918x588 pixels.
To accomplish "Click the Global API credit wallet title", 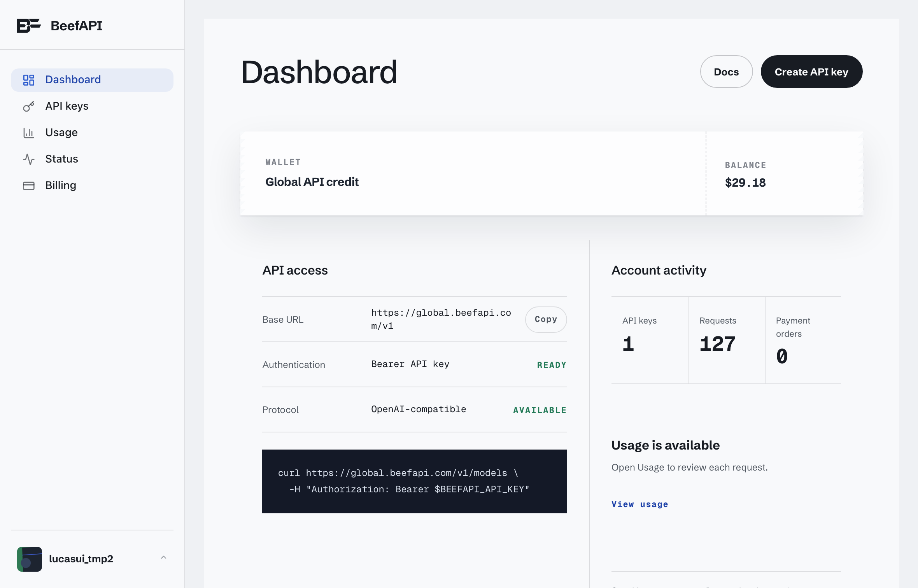I will click(x=312, y=182).
